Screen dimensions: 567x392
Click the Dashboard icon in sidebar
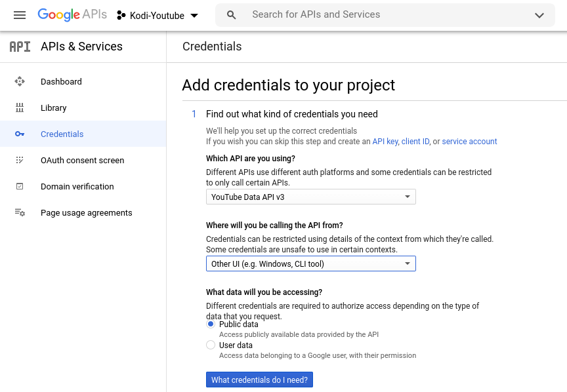20,82
